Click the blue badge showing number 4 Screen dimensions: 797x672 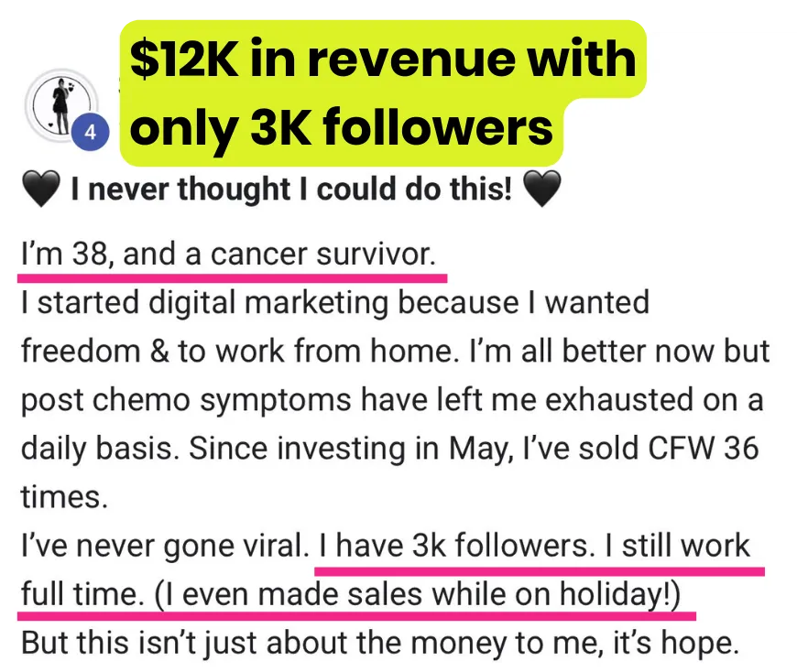[90, 133]
